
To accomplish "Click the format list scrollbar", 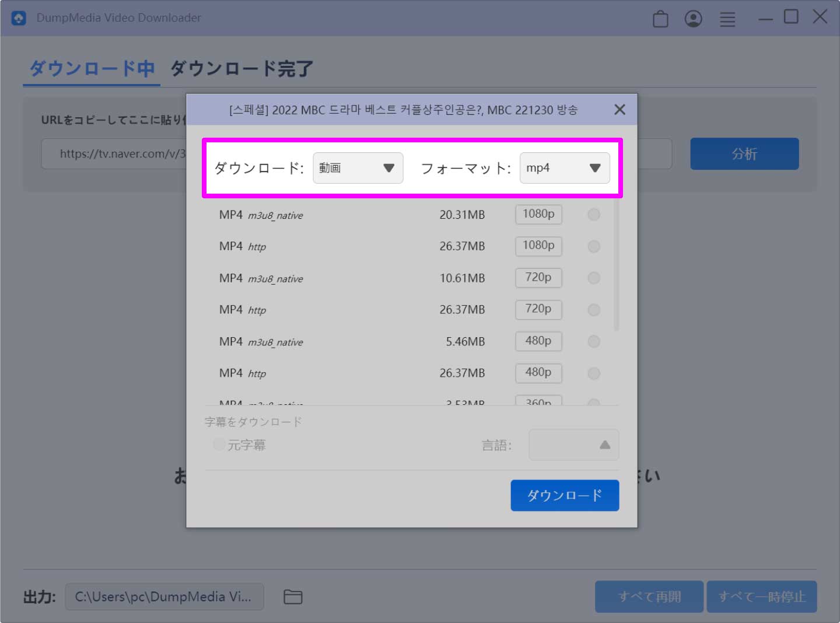I will (x=616, y=265).
